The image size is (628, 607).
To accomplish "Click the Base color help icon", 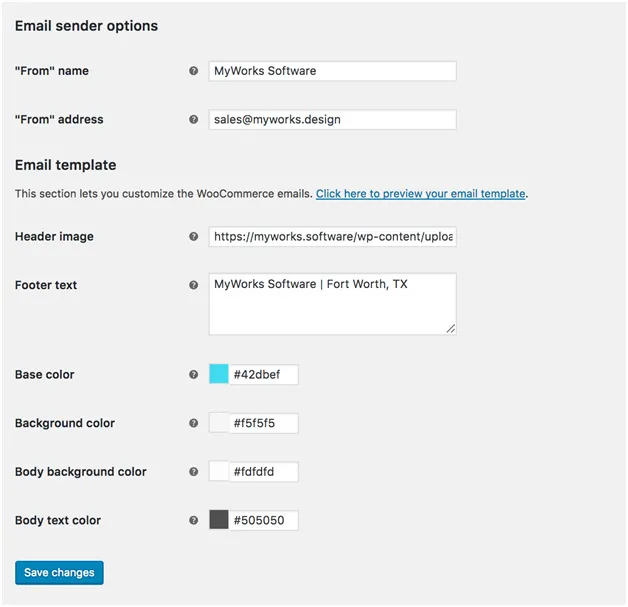I will click(x=194, y=375).
